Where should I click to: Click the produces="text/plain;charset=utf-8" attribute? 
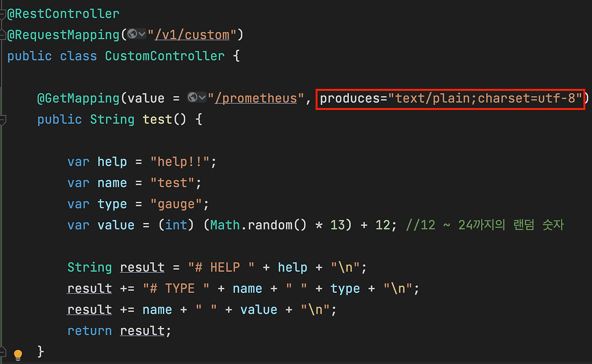(x=450, y=99)
